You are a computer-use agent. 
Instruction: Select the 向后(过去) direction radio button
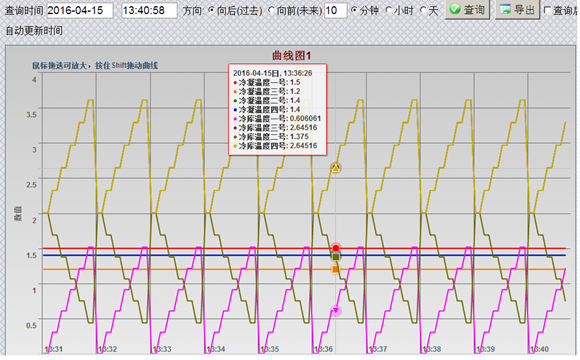[x=212, y=10]
